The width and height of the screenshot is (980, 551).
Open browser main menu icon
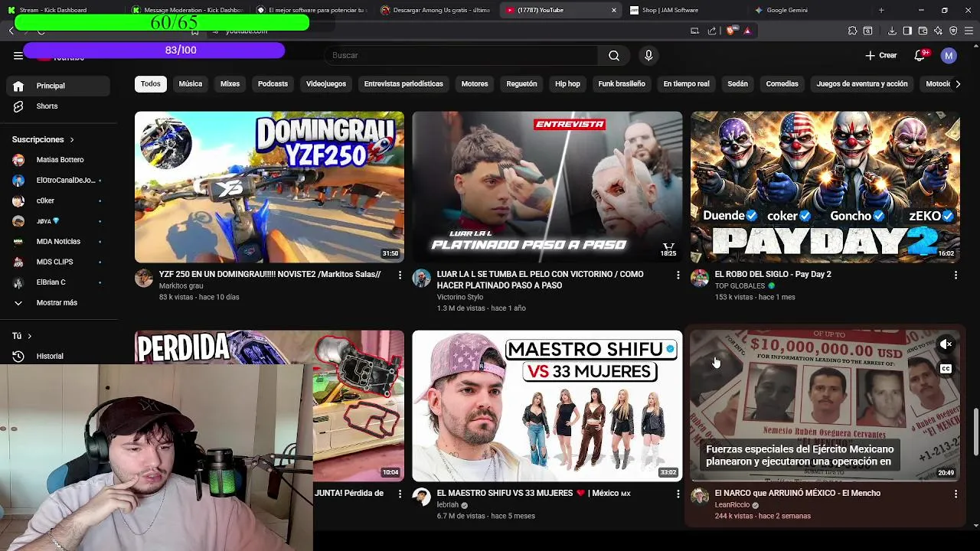point(969,31)
